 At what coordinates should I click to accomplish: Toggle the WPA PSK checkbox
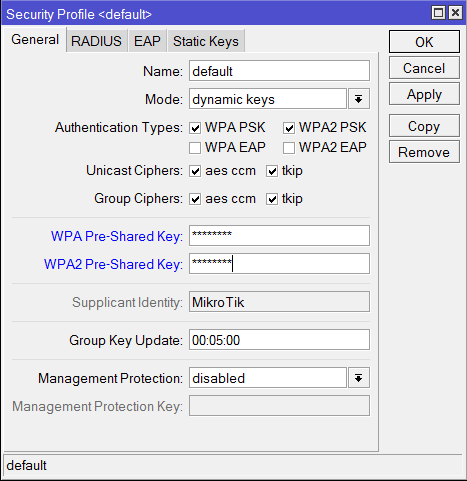(195, 128)
